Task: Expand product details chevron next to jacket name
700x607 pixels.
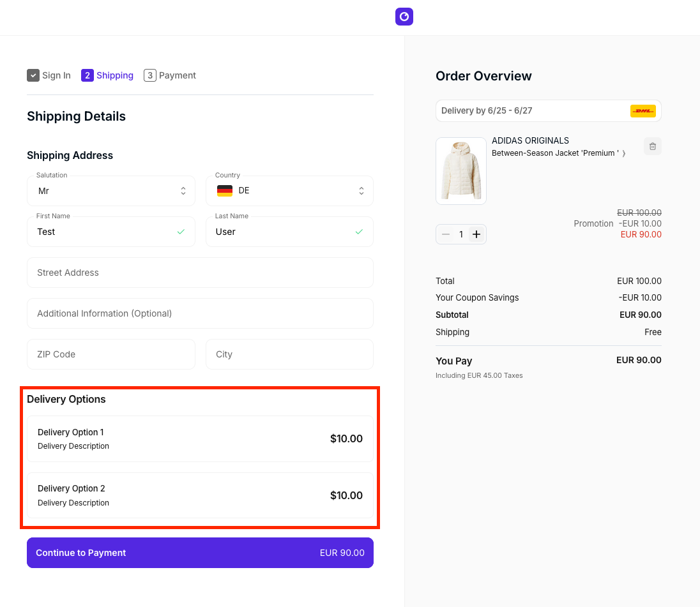Action: point(624,153)
